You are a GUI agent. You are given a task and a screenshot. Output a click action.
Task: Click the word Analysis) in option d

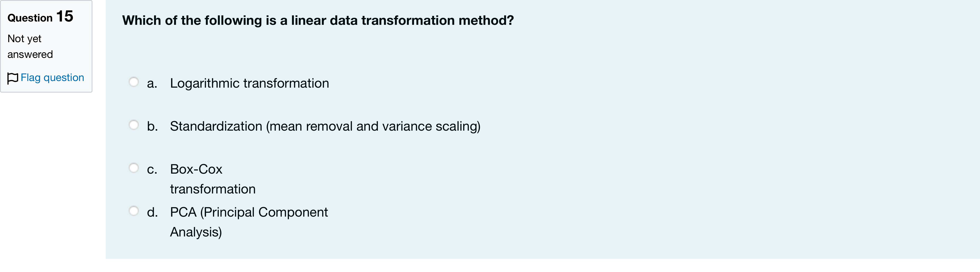[195, 232]
